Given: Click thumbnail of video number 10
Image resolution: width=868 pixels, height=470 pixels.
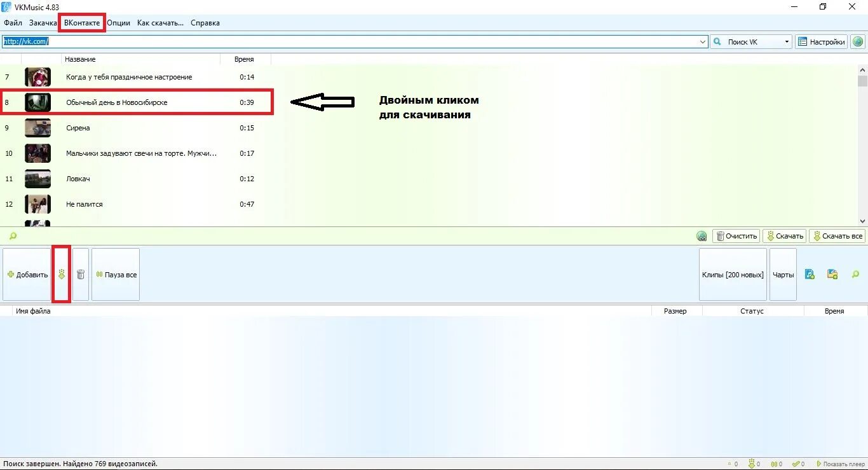Looking at the screenshot, I should (x=37, y=153).
